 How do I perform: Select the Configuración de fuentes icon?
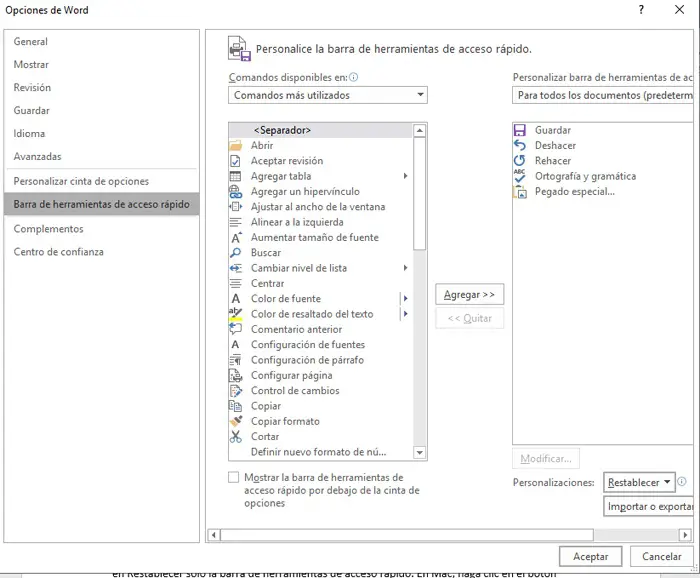(x=235, y=345)
